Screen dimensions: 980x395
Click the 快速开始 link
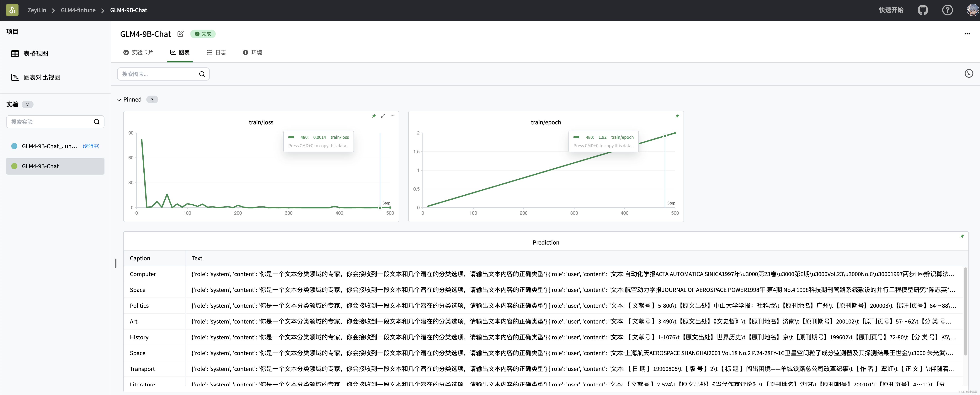pyautogui.click(x=891, y=10)
